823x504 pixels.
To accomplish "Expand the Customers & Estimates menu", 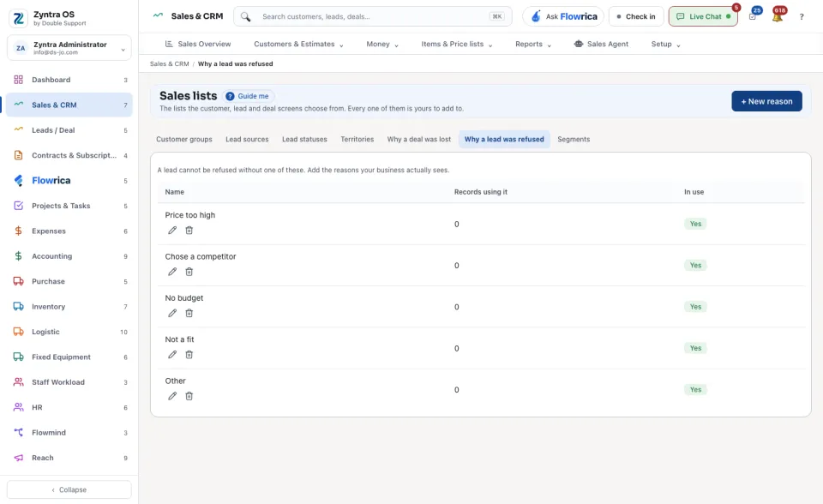I will click(298, 44).
